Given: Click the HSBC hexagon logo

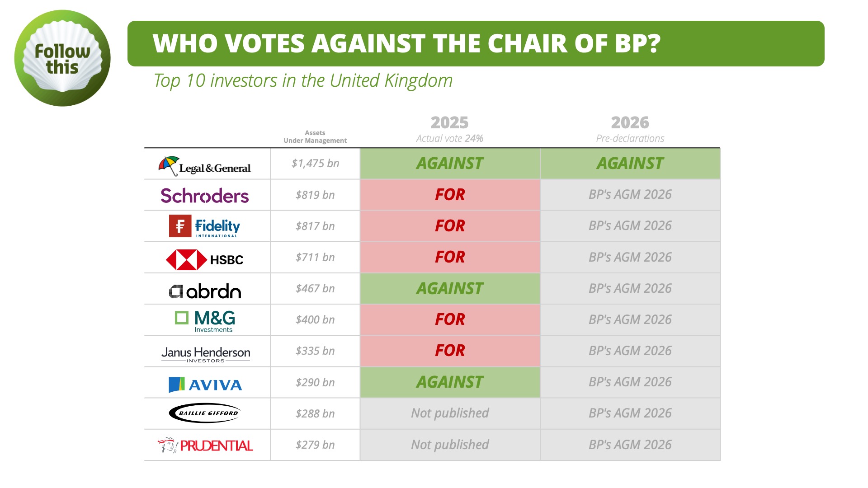Looking at the screenshot, I should tap(204, 259).
